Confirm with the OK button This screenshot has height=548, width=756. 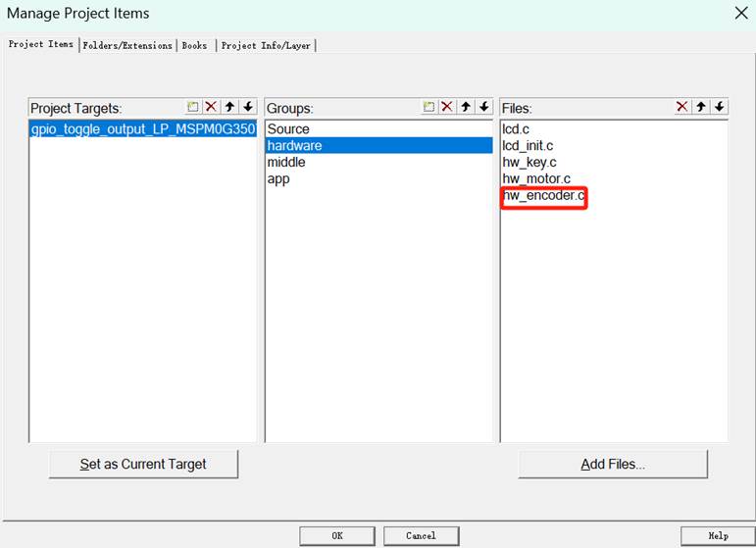click(x=337, y=536)
